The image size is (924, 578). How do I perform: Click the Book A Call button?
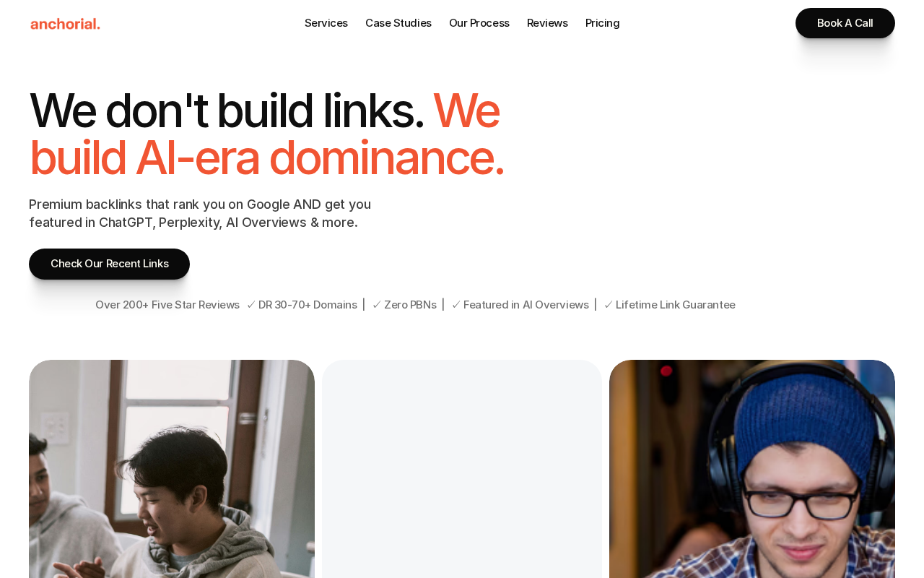pyautogui.click(x=845, y=23)
